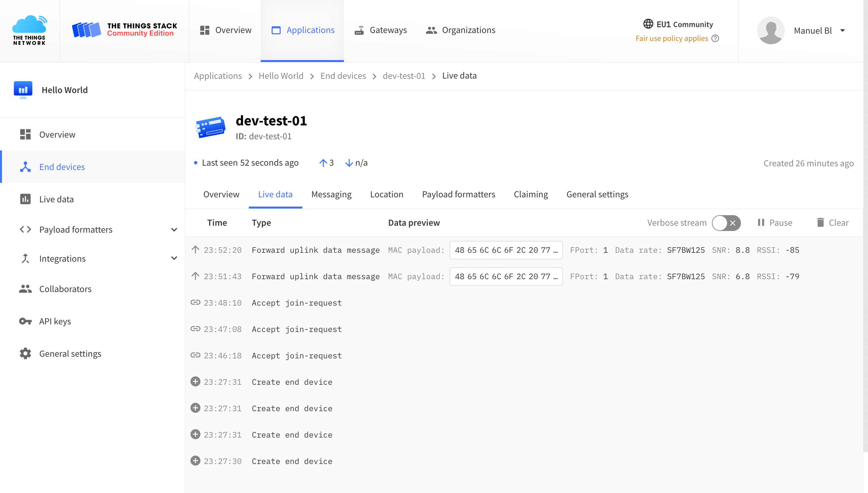Viewport: 868px width, 493px height.
Task: Click the downlink n/a arrow icon
Action: (x=349, y=163)
